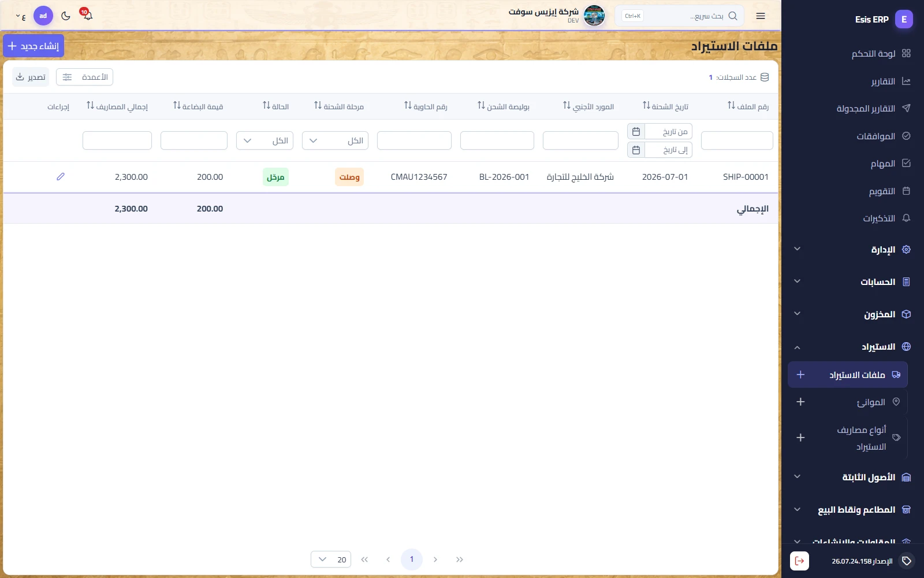Screen dimensions: 924x578
Task: Click the 'BL-2026-001' bill of lading cell
Action: pos(504,177)
